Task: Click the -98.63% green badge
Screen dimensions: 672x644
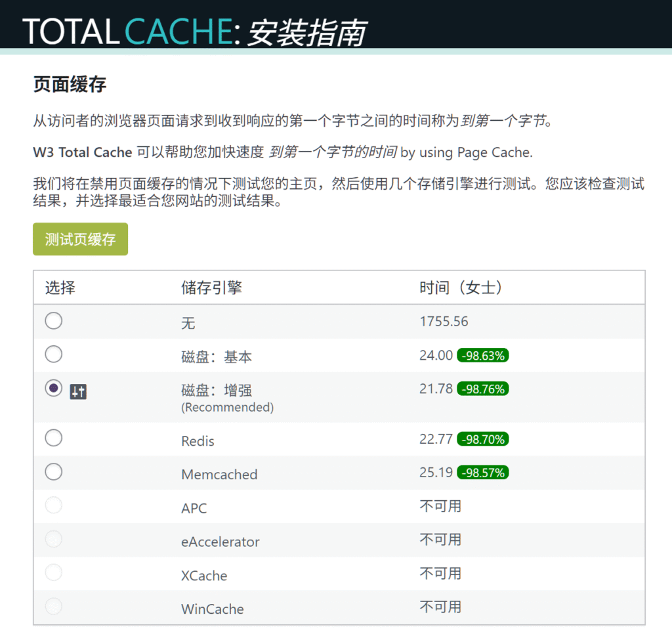Action: click(483, 356)
